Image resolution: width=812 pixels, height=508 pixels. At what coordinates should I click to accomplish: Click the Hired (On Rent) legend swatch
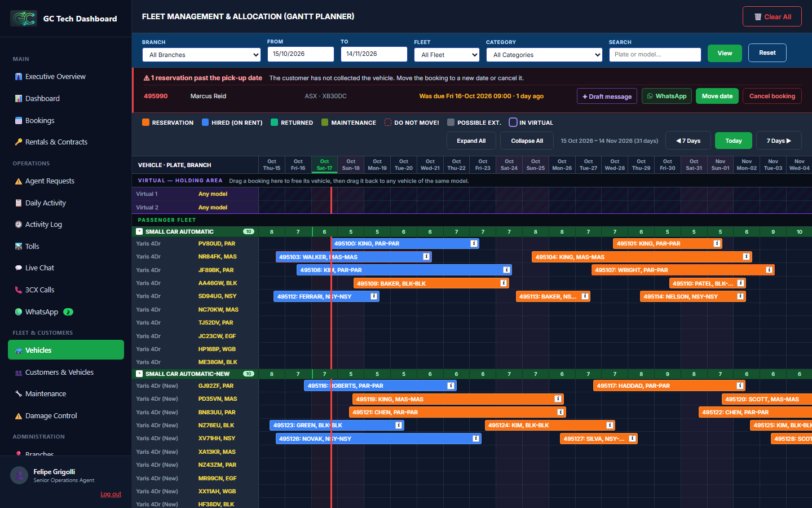205,122
